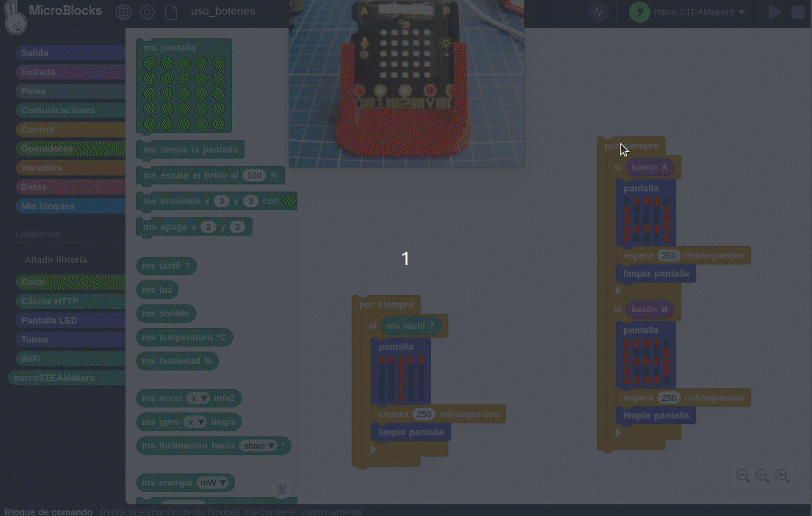
Task: Expand the arrow under ms táctil if-block
Action: pyautogui.click(x=374, y=449)
